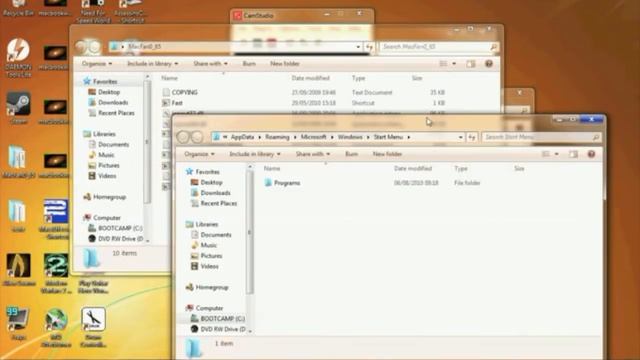Open the DAEMON Tools Lite desktop shortcut

tap(18, 57)
